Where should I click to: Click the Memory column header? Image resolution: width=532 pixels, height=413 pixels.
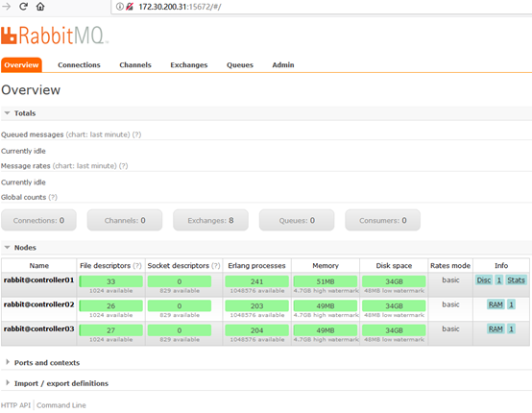pos(326,266)
